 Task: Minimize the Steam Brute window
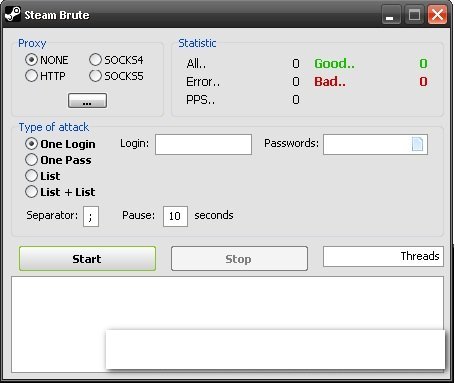391,15
